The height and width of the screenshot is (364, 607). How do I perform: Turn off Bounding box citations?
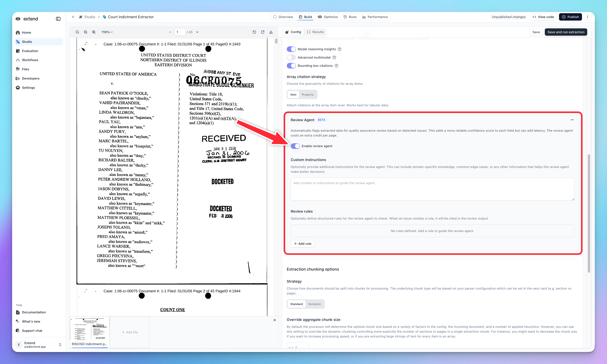coord(291,66)
